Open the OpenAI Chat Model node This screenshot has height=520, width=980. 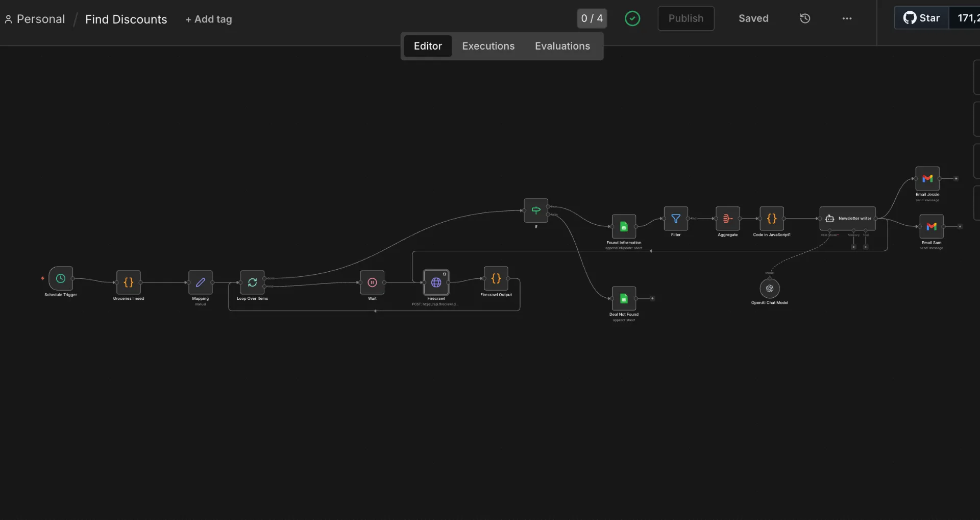(769, 288)
